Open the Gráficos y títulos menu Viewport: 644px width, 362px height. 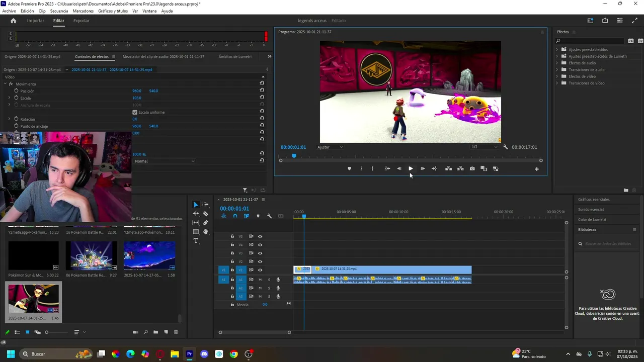click(113, 11)
